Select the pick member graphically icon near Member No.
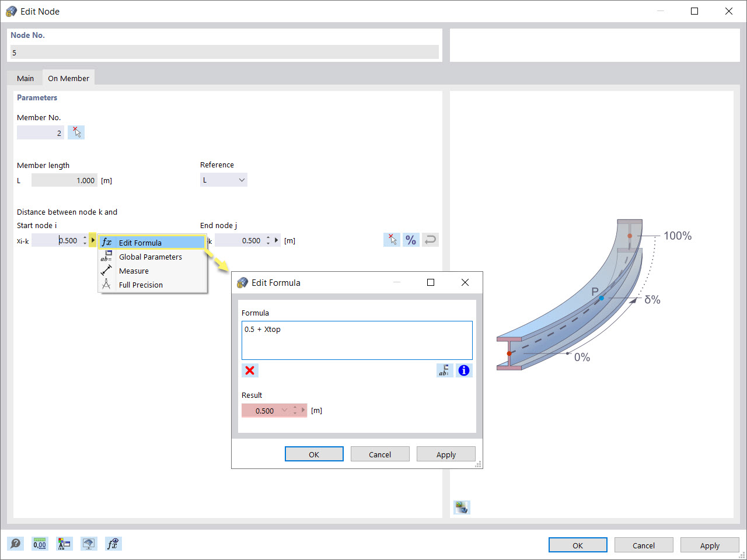The image size is (747, 560). 76,132
